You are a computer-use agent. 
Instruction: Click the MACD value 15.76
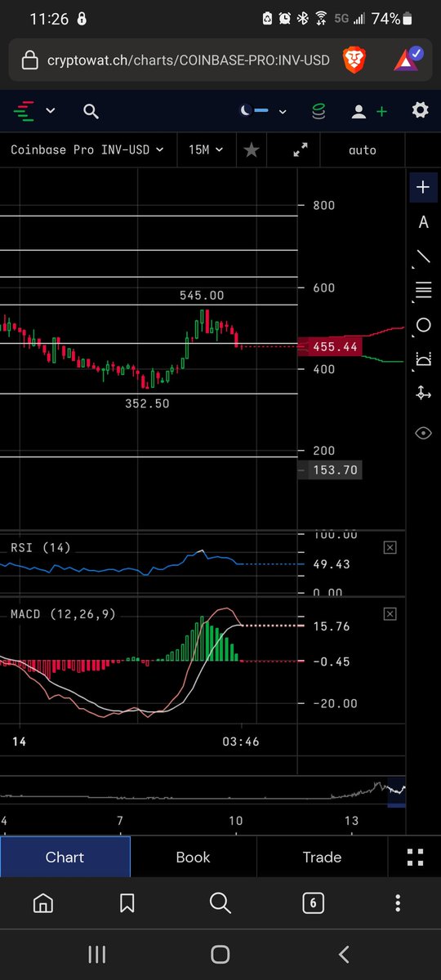tap(332, 626)
